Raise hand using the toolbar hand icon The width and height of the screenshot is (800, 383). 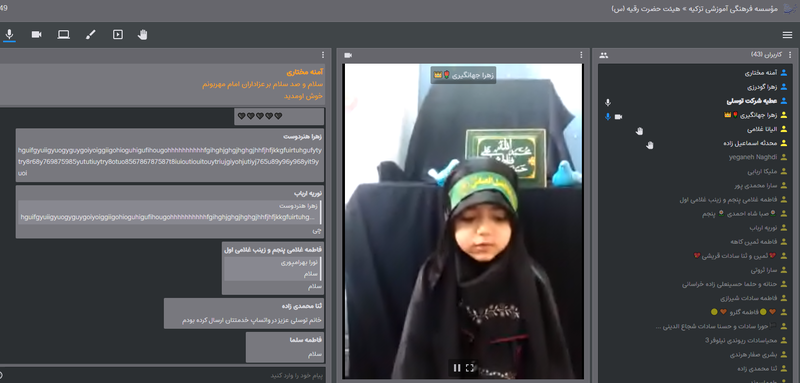click(x=142, y=35)
